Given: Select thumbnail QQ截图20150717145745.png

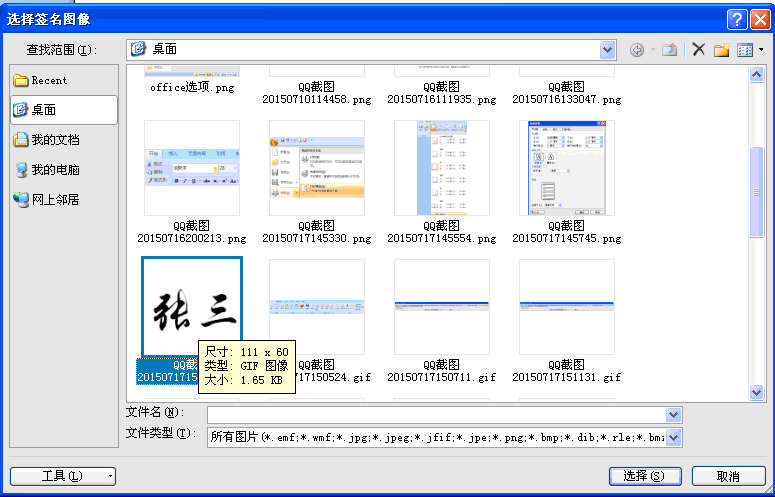Looking at the screenshot, I should 567,168.
